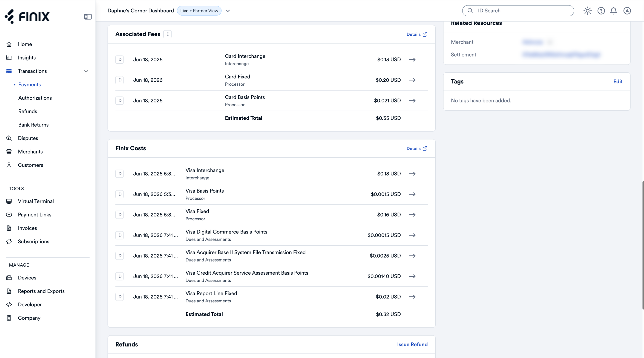The width and height of the screenshot is (644, 358).
Task: Open the notifications bell
Action: 613,11
